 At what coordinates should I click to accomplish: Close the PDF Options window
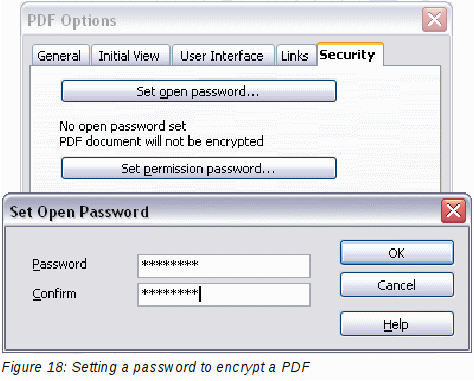pos(434,20)
